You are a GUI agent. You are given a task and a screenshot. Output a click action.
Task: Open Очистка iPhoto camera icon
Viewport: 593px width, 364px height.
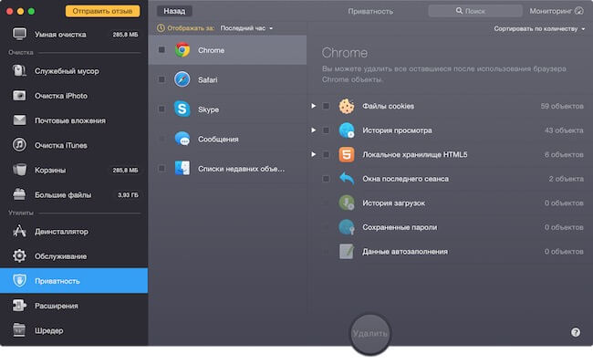coord(19,96)
